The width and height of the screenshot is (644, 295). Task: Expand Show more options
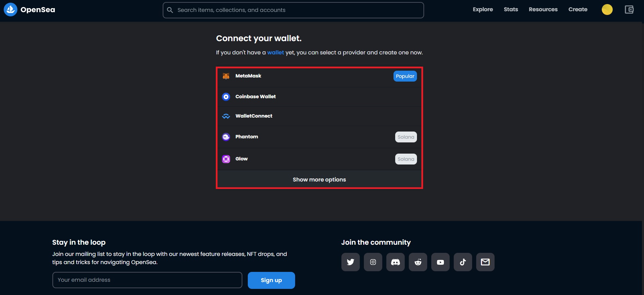(x=319, y=179)
